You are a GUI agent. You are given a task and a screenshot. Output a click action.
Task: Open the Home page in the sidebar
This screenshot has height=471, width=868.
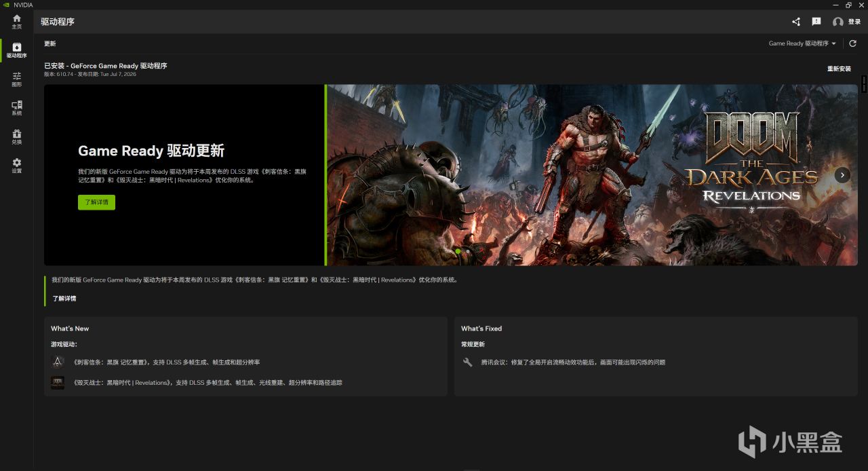click(16, 22)
